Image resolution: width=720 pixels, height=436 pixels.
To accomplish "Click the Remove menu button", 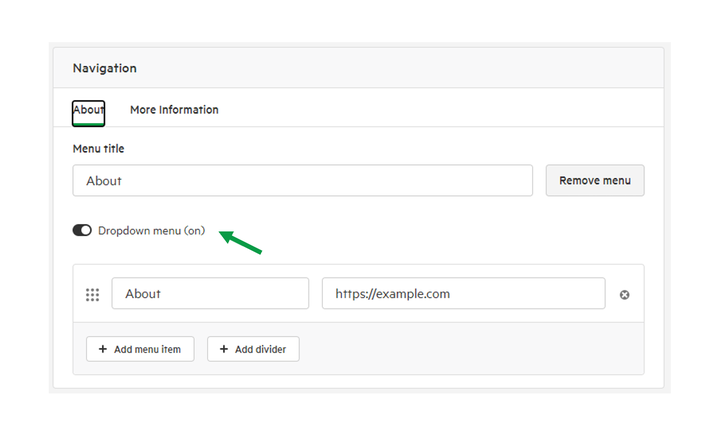I will click(x=595, y=180).
